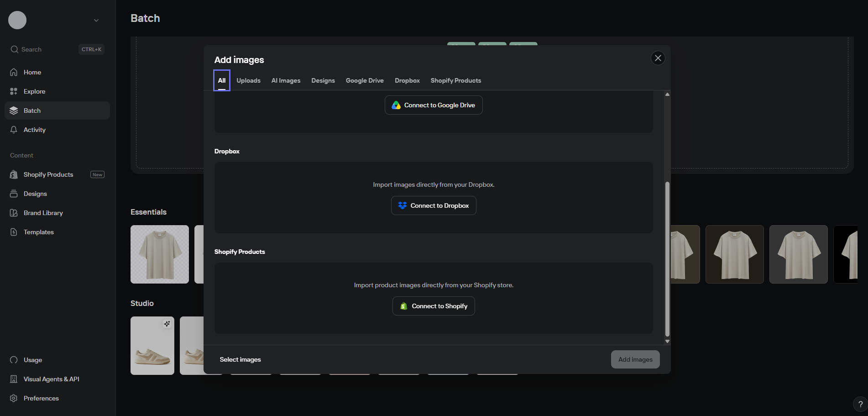This screenshot has height=416, width=868.
Task: Click Connect to Dropbox button
Action: (434, 205)
